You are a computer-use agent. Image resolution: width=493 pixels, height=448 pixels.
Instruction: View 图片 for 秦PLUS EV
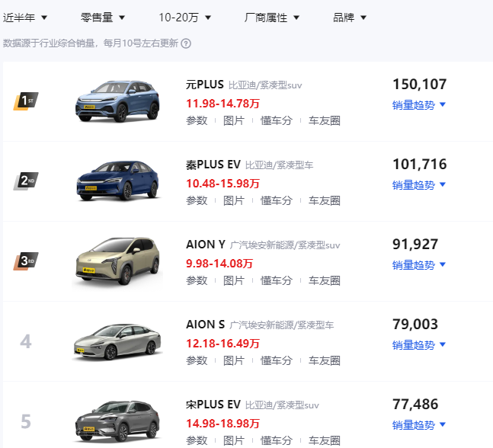tap(234, 200)
